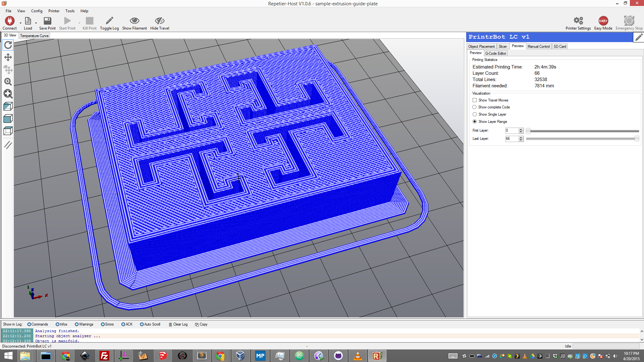Increase First Layer stepper value
The height and width of the screenshot is (362, 644).
521,129
